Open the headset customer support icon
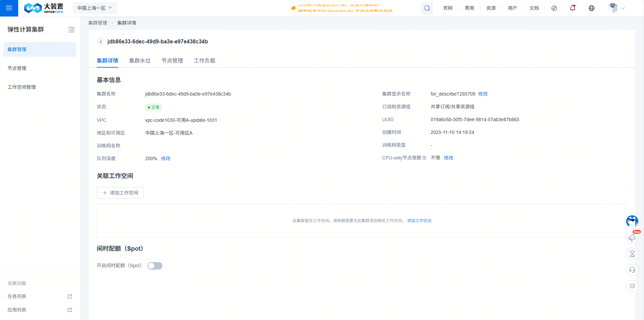The width and height of the screenshot is (644, 320). click(632, 270)
